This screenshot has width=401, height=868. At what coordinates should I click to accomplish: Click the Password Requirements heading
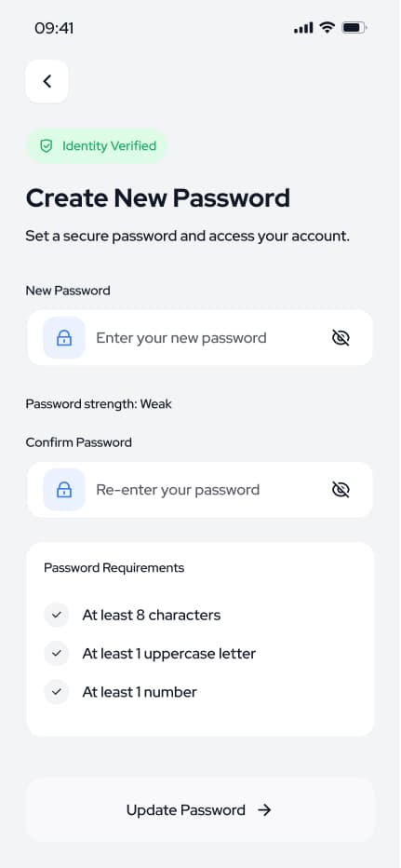(x=114, y=568)
